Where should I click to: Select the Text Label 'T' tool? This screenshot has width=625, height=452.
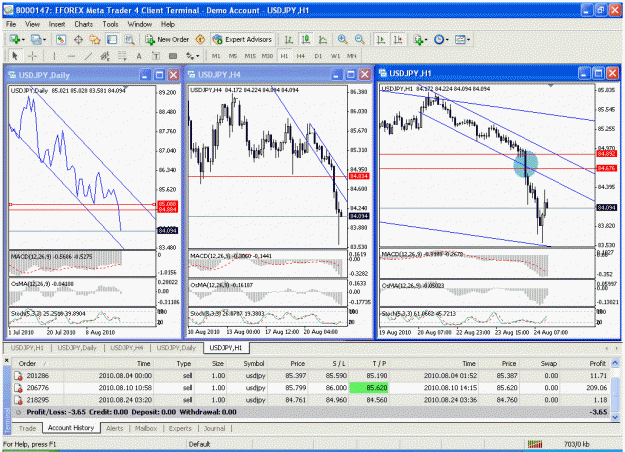156,56
